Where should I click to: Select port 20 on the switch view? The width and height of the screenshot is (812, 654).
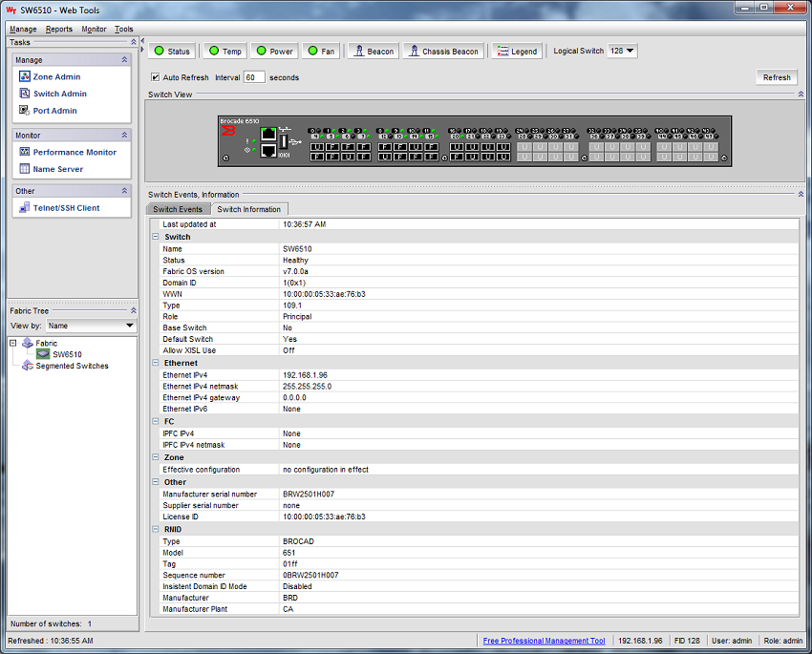click(457, 157)
